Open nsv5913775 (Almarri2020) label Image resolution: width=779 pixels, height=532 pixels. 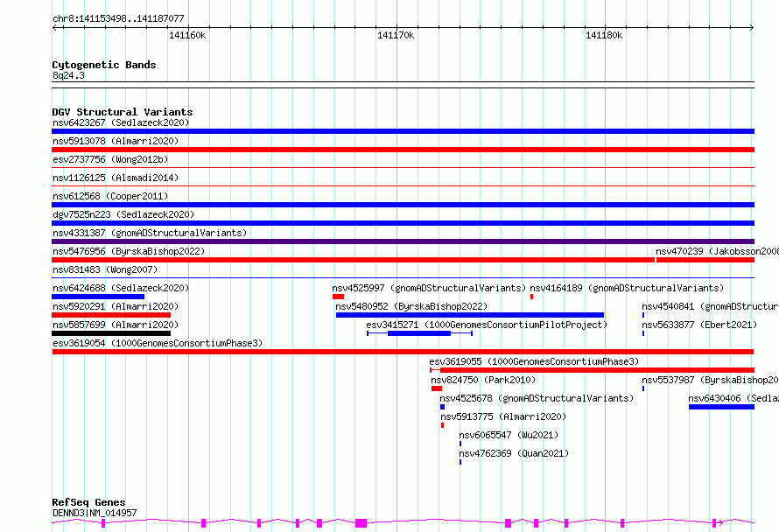tap(503, 416)
